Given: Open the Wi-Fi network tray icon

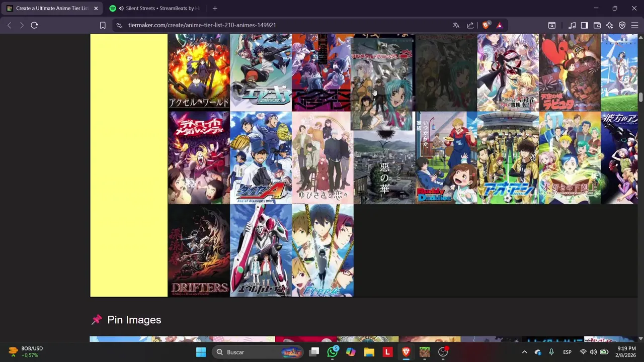Looking at the screenshot, I should pyautogui.click(x=583, y=352).
